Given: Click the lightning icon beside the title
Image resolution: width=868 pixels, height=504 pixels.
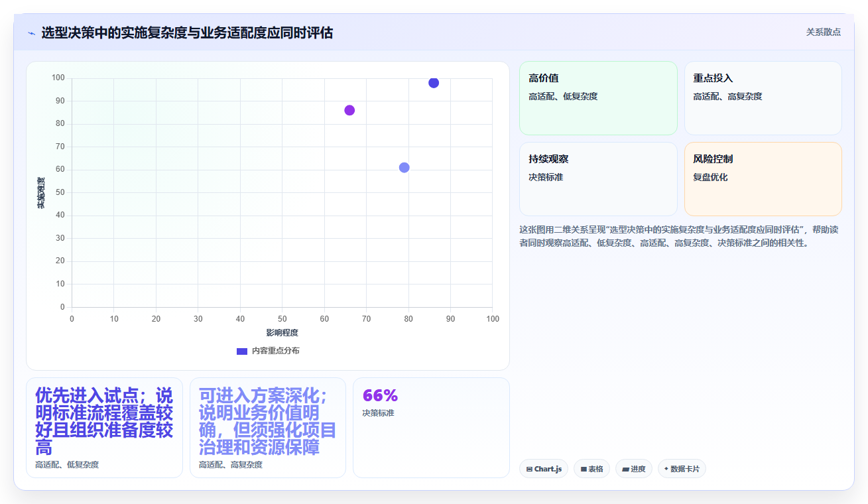Looking at the screenshot, I should (31, 32).
